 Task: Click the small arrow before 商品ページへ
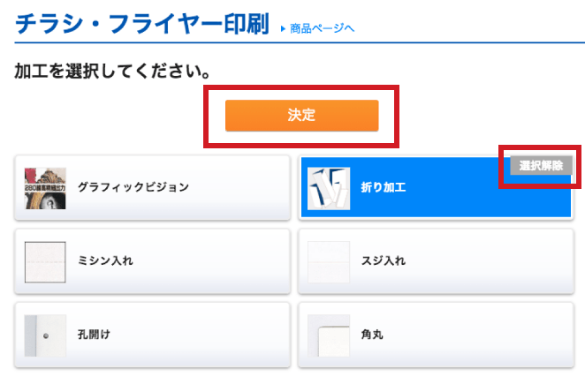coord(283,29)
